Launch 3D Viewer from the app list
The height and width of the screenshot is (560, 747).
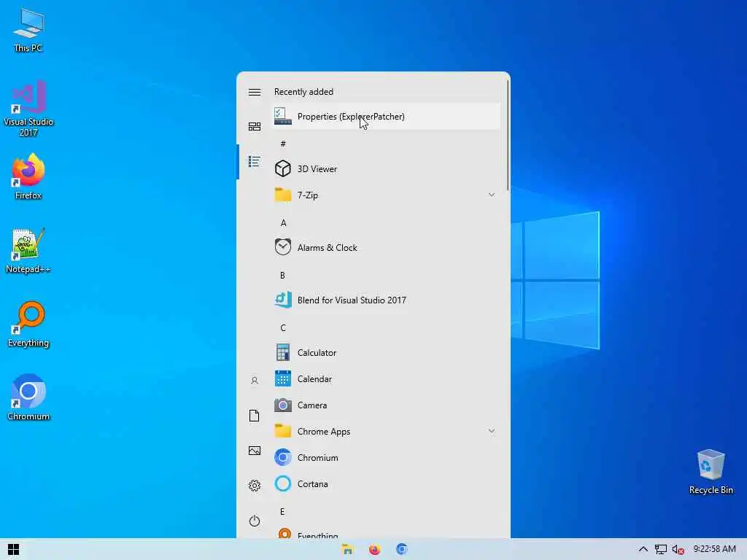(386, 168)
